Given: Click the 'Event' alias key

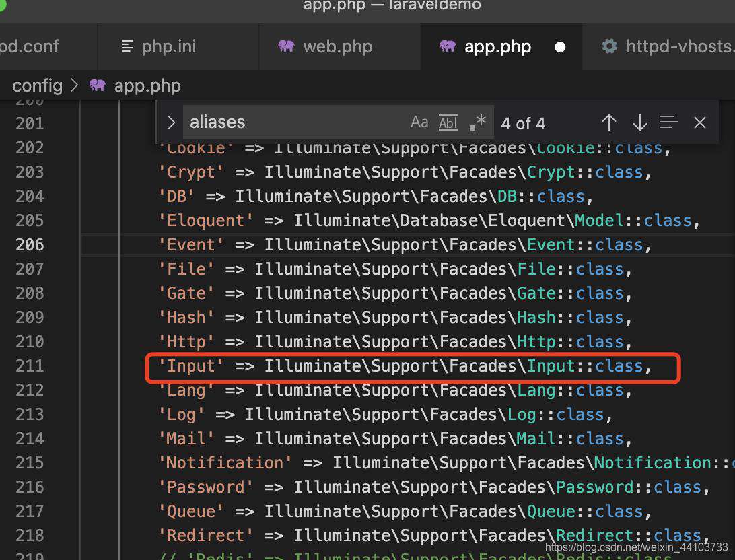Looking at the screenshot, I should (191, 245).
